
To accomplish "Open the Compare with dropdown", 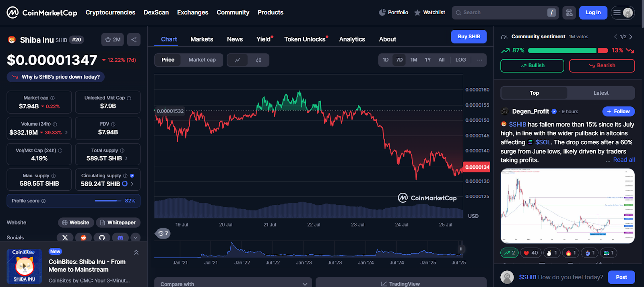I will click(x=233, y=283).
